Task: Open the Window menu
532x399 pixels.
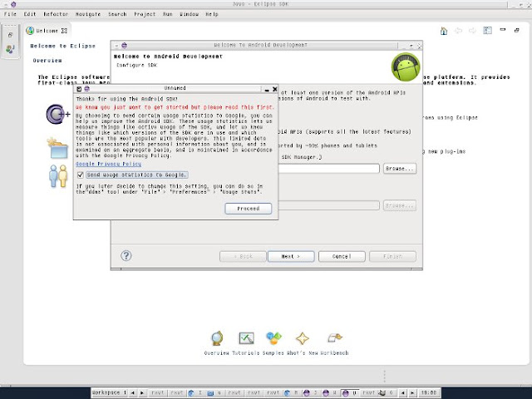Action: point(189,14)
